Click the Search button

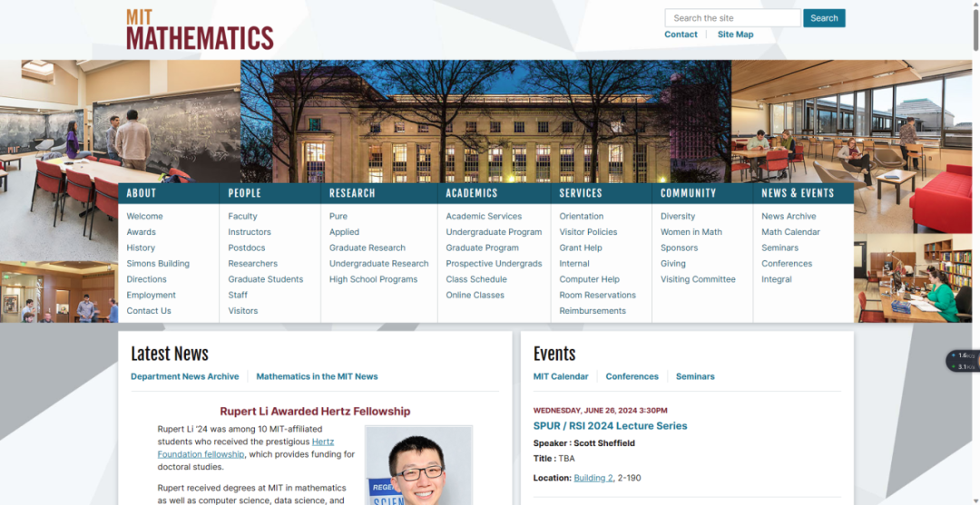tap(824, 18)
